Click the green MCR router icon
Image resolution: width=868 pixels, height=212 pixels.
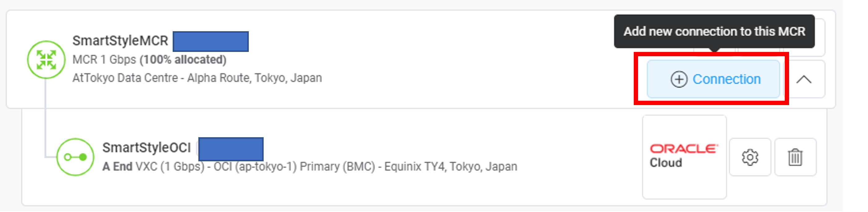(x=46, y=60)
